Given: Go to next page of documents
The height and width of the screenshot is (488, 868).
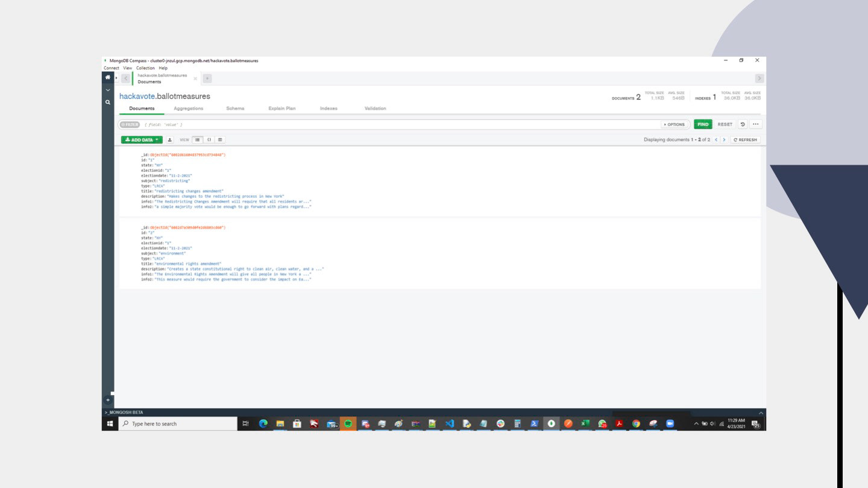Looking at the screenshot, I should tap(724, 139).
